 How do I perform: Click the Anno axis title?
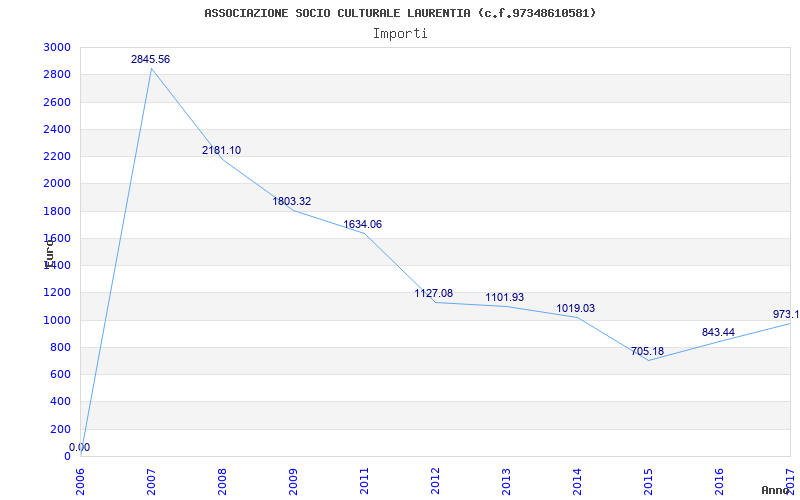pyautogui.click(x=776, y=490)
